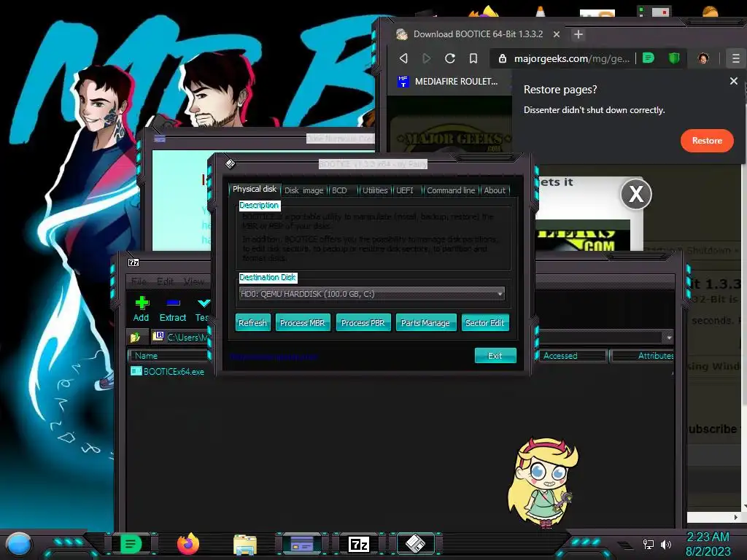Reload the majorgeeks page

tap(449, 58)
